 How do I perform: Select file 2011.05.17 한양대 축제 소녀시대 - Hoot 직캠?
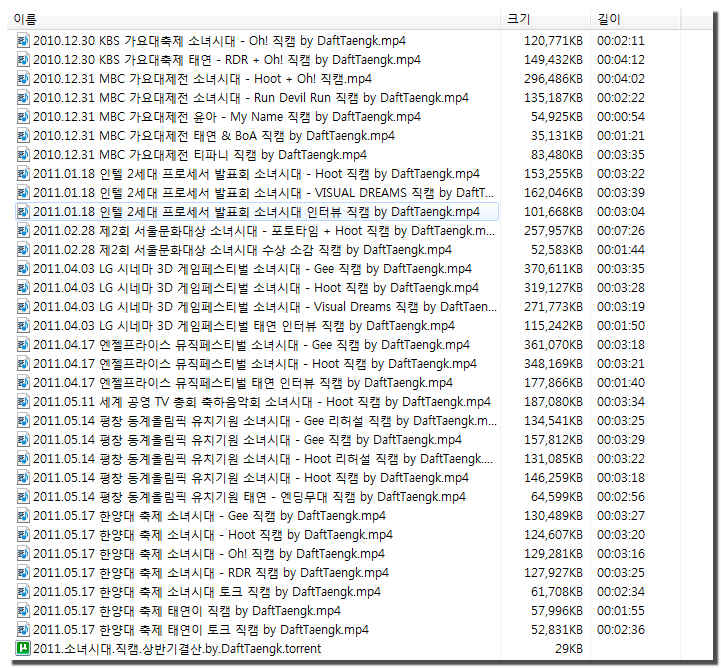coord(213,535)
